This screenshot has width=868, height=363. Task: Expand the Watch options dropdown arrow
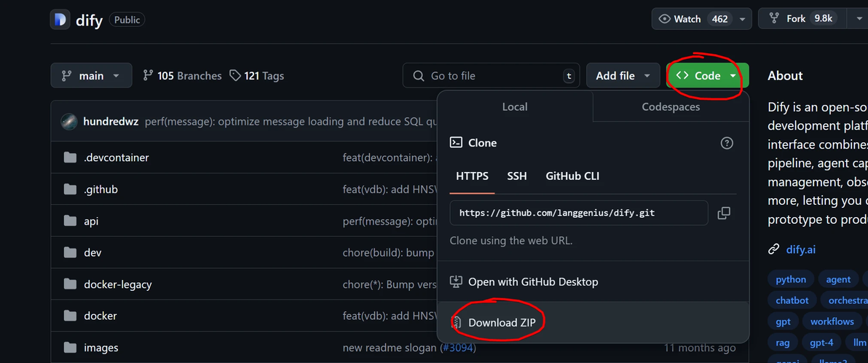tap(742, 19)
